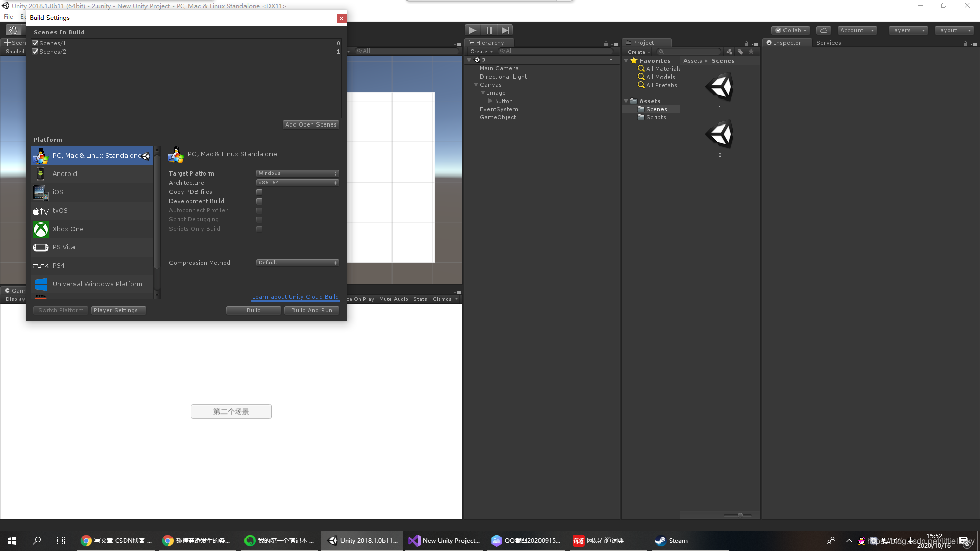This screenshot has width=980, height=551.
Task: Select the iOS platform
Action: [92, 192]
